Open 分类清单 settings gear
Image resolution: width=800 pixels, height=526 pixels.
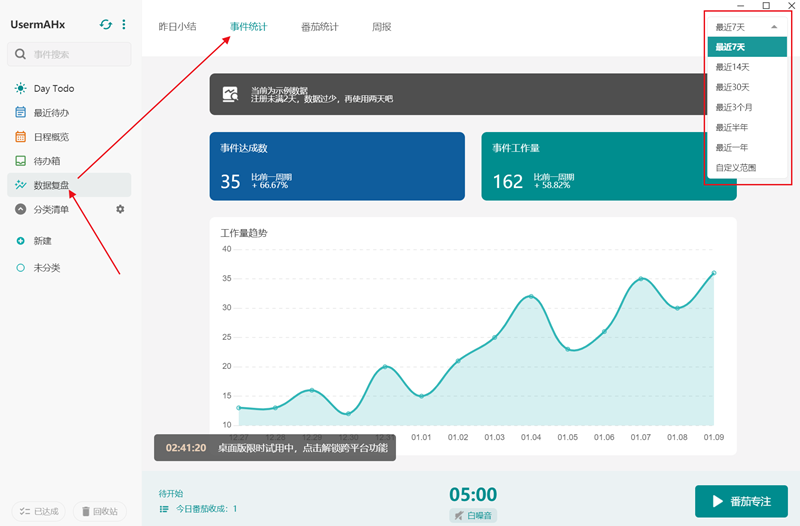120,209
